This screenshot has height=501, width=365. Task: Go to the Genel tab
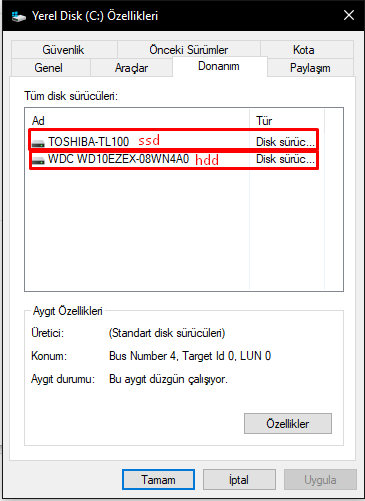[48, 68]
